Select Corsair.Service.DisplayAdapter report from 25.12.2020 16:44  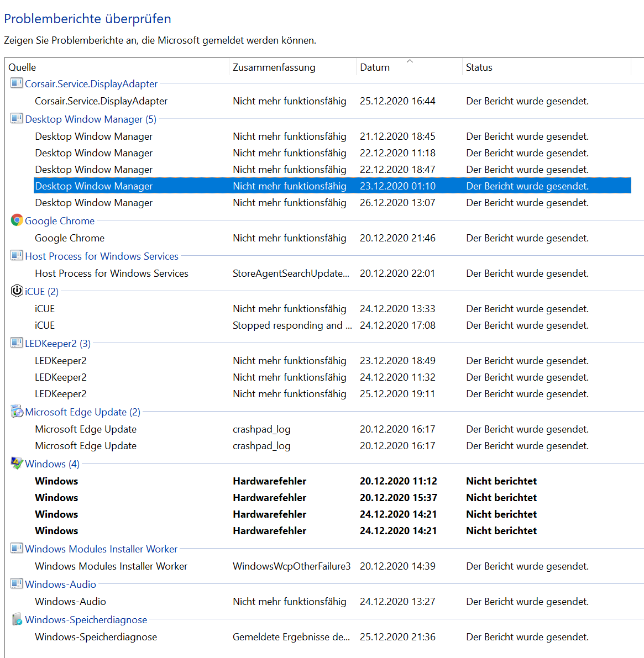click(x=332, y=101)
